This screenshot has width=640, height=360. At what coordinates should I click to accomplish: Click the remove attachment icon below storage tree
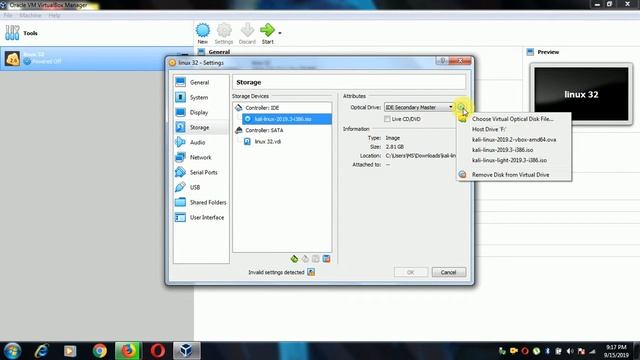tap(327, 259)
